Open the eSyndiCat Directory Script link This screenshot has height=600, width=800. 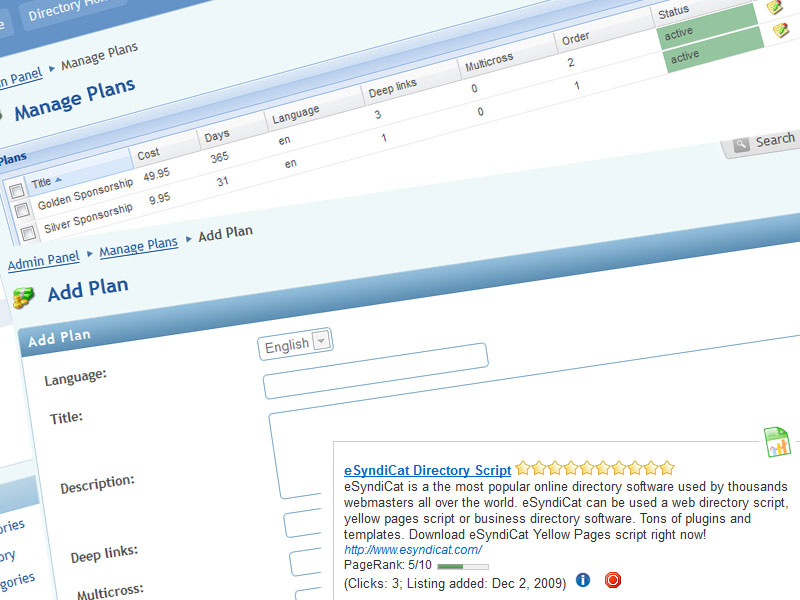428,470
